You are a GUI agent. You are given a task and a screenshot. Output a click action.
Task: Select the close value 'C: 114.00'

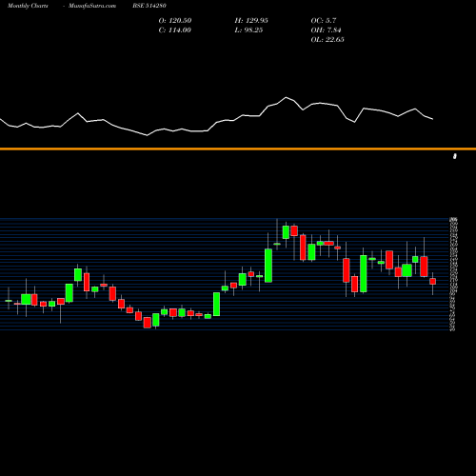point(175,30)
